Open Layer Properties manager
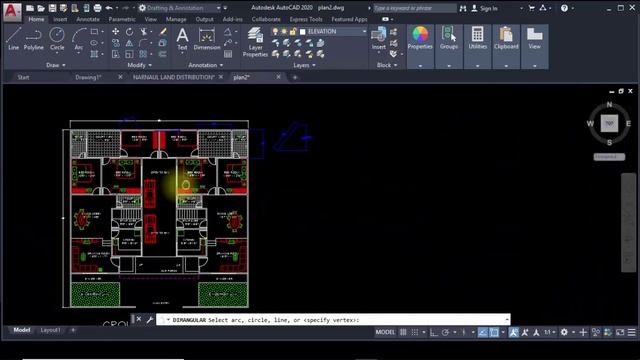 [x=256, y=42]
